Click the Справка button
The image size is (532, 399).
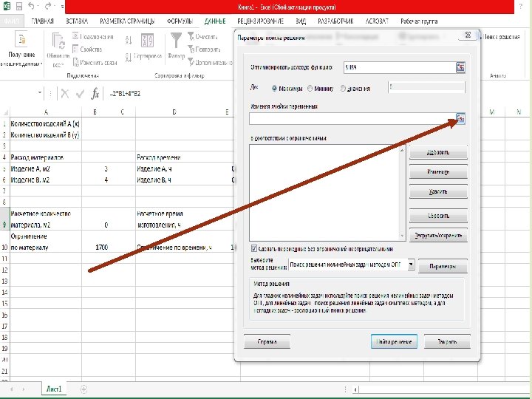click(267, 341)
